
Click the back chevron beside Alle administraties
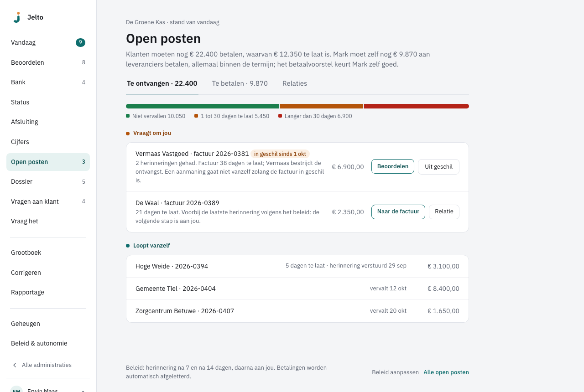point(15,365)
